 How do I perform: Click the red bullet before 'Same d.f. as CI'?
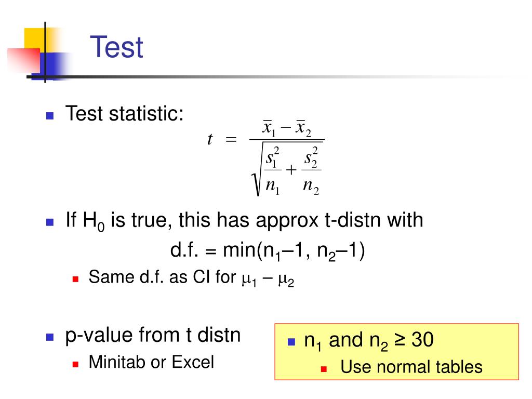click(x=75, y=279)
